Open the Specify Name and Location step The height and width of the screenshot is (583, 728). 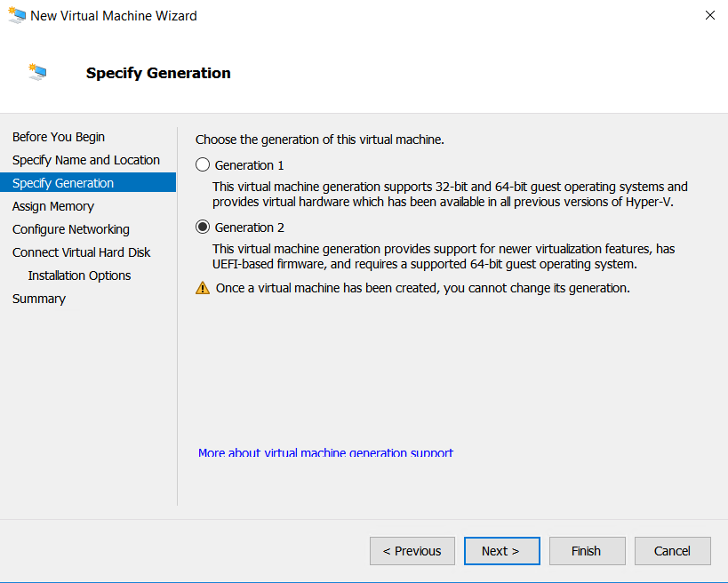86,160
